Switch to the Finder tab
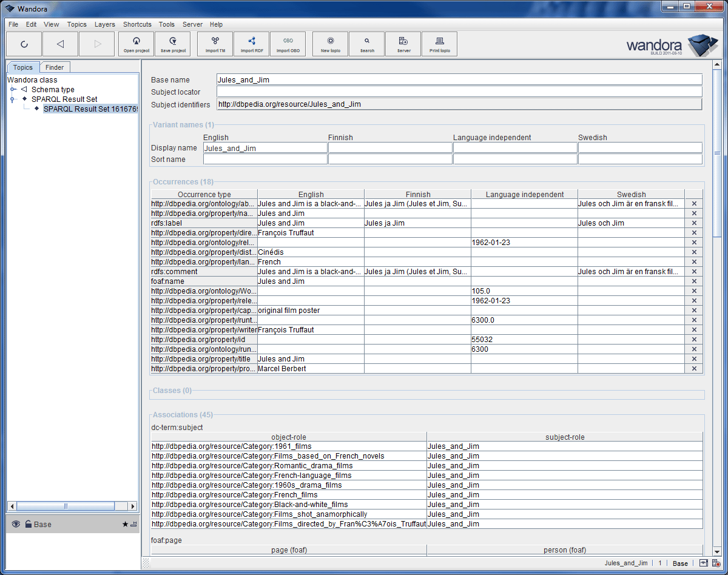This screenshot has height=575, width=728. pyautogui.click(x=55, y=67)
